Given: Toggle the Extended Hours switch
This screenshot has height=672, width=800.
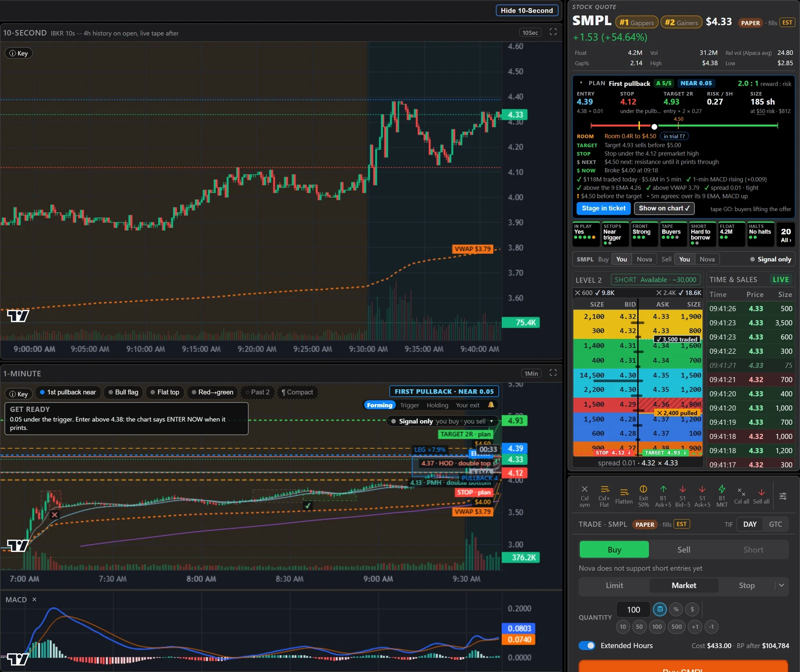Looking at the screenshot, I should [587, 646].
